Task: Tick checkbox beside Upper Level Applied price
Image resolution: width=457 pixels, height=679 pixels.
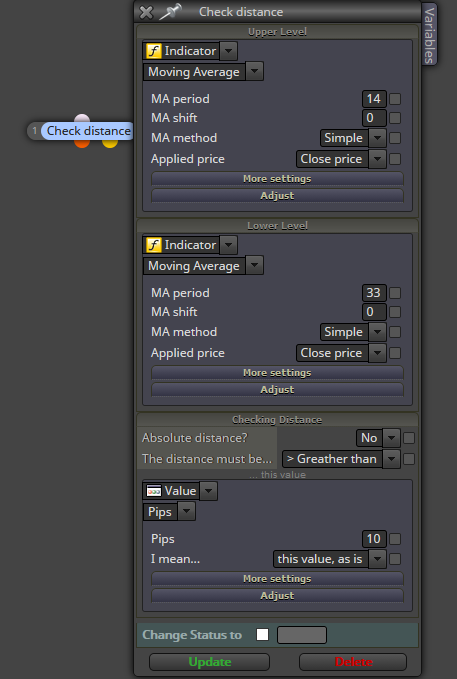Action: click(x=395, y=159)
